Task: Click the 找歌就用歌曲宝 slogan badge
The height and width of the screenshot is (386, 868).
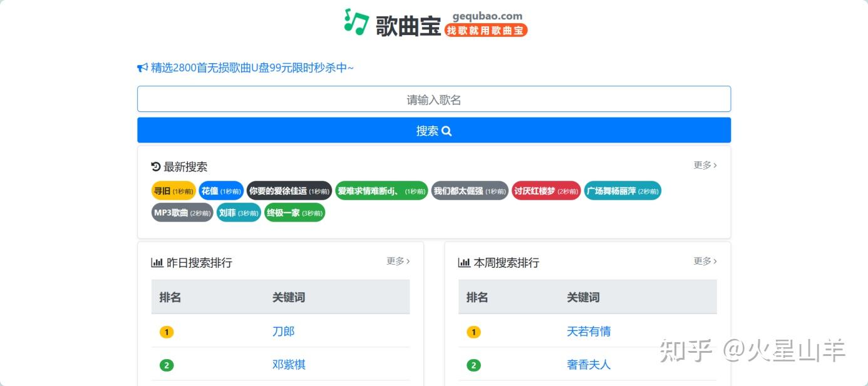Action: pos(485,29)
